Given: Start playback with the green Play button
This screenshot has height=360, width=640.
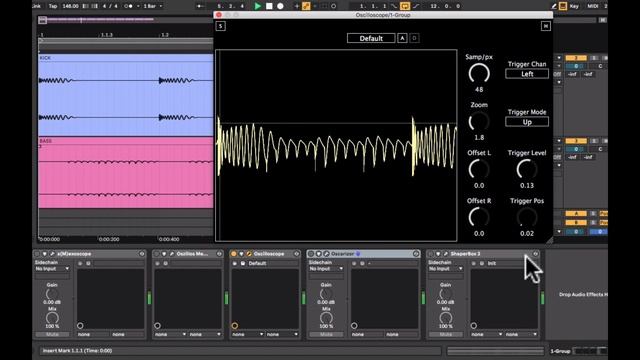Looking at the screenshot, I should (258, 6).
